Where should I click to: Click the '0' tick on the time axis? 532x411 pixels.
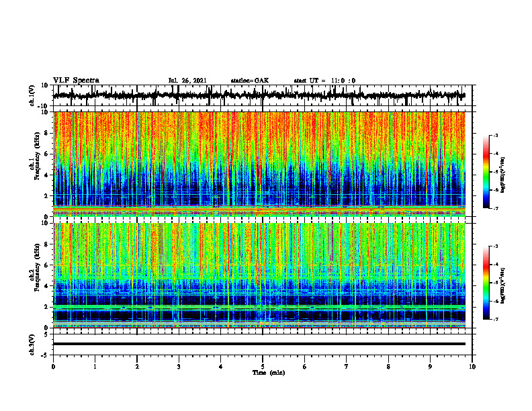53,367
